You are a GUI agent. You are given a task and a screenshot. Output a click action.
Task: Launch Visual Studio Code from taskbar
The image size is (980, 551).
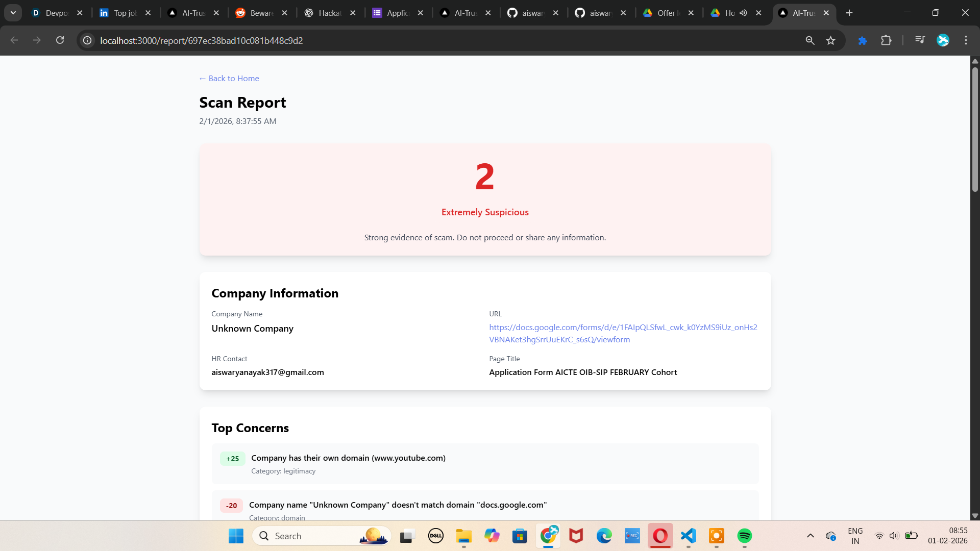689,536
